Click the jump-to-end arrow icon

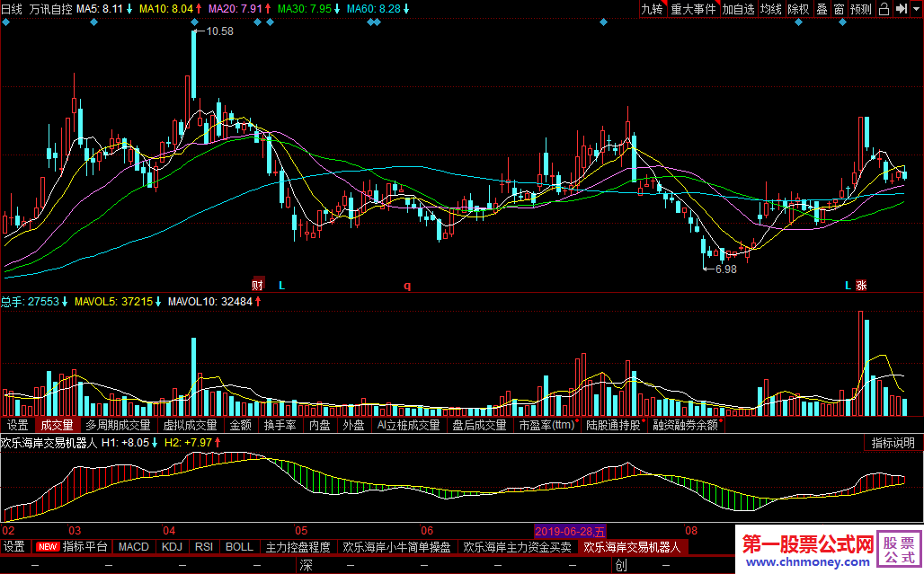(901, 9)
